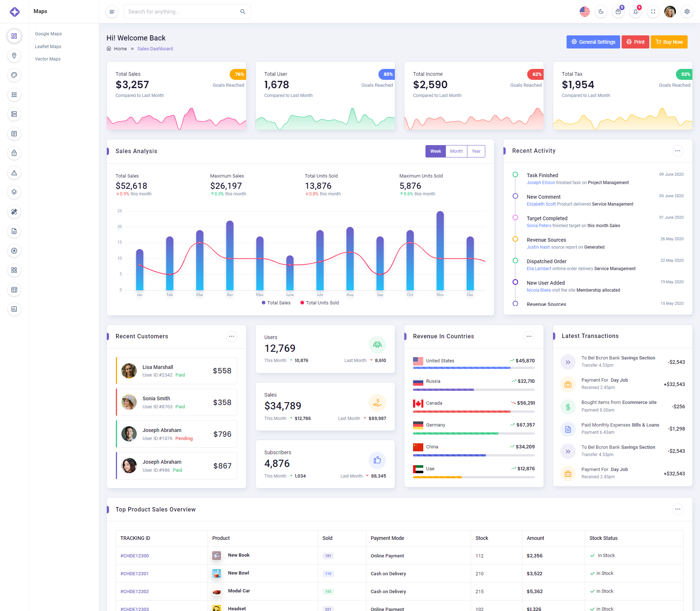Click the fullscreen icon in header
700x611 pixels.
tap(653, 12)
